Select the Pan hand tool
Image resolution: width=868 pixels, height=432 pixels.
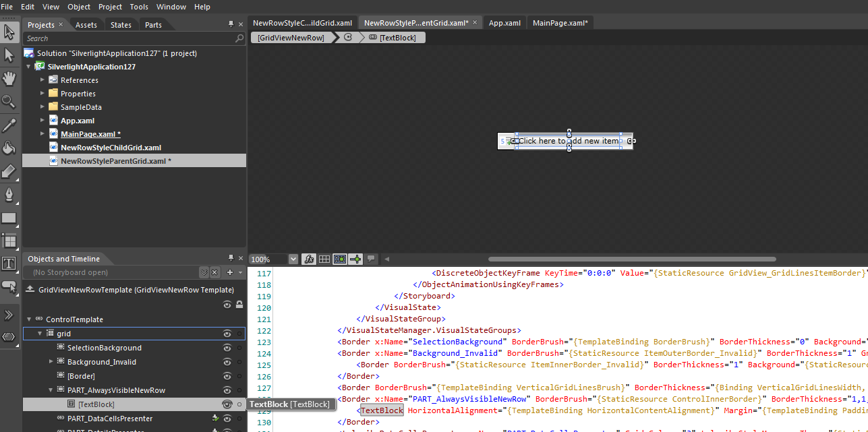click(9, 79)
